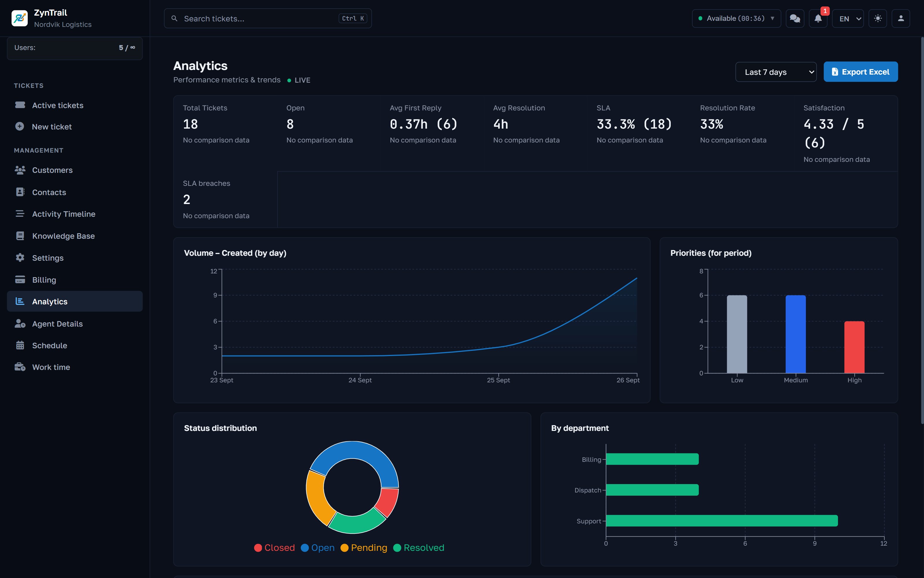
Task: Open Customers section
Action: pyautogui.click(x=75, y=170)
